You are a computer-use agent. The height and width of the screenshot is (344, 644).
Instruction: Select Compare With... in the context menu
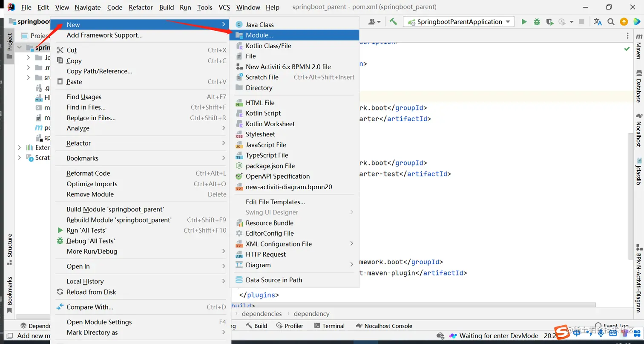pos(141,307)
